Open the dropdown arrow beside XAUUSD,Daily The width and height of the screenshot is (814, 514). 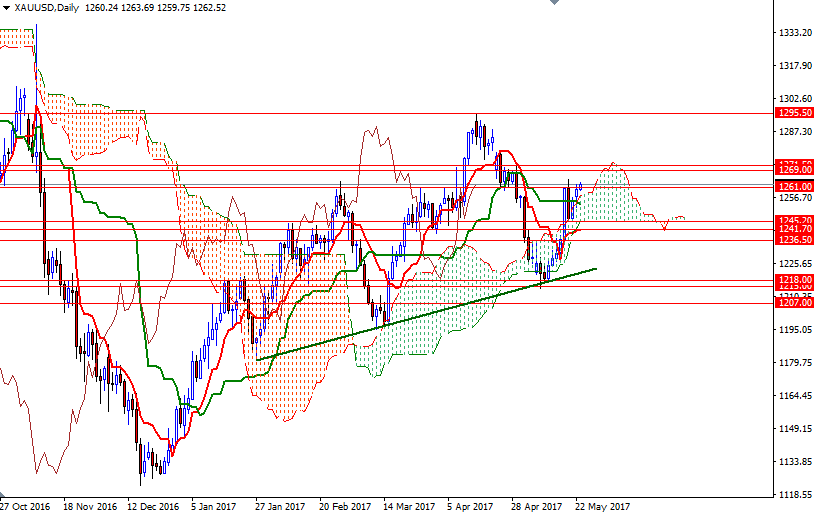7,8
